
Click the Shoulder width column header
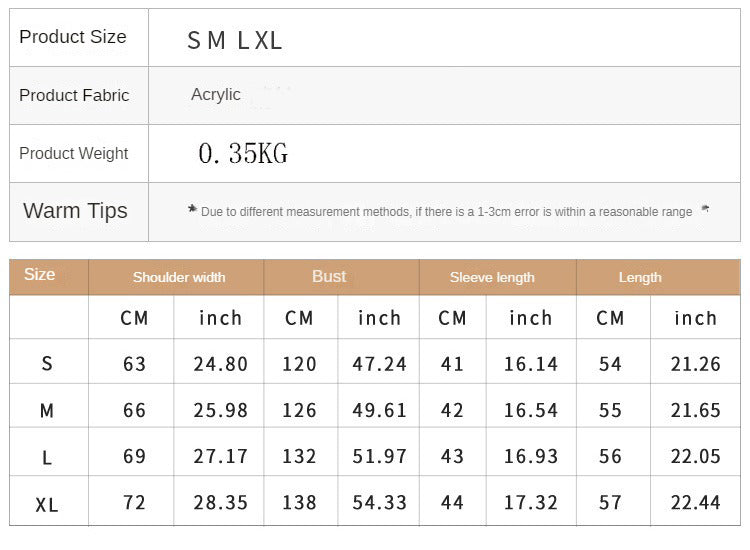(x=179, y=277)
